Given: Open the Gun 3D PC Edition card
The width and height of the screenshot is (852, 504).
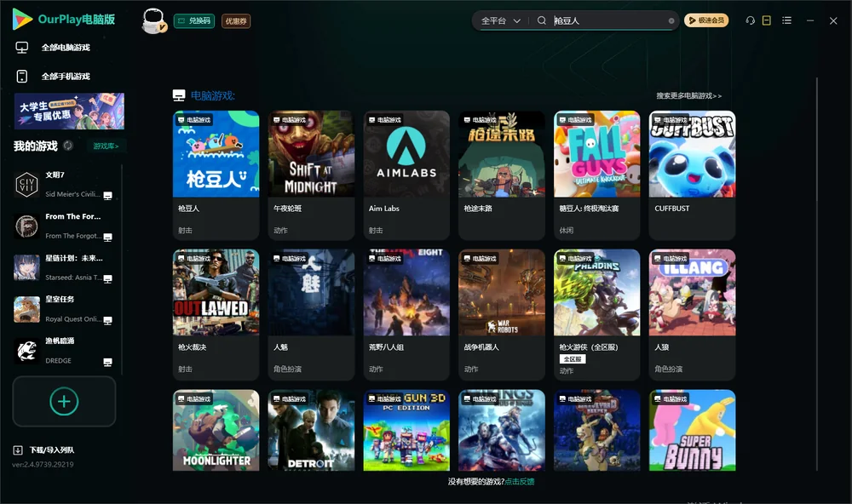Looking at the screenshot, I should point(406,430).
